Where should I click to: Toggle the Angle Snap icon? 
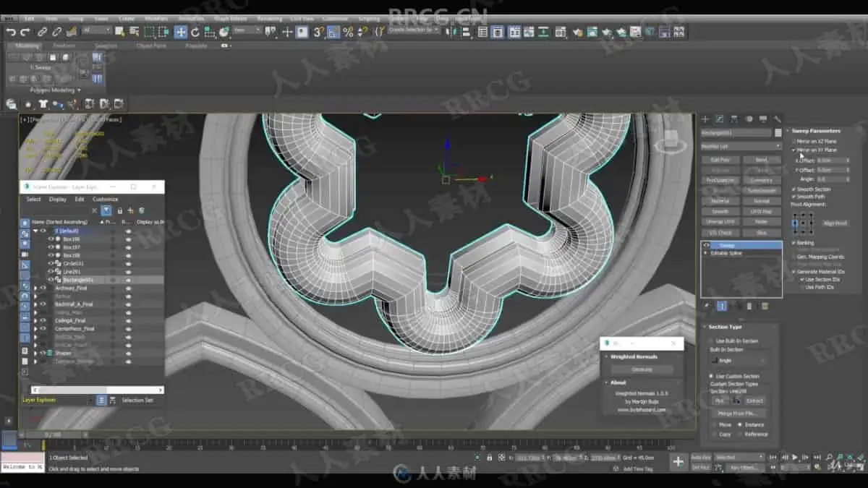coord(333,32)
